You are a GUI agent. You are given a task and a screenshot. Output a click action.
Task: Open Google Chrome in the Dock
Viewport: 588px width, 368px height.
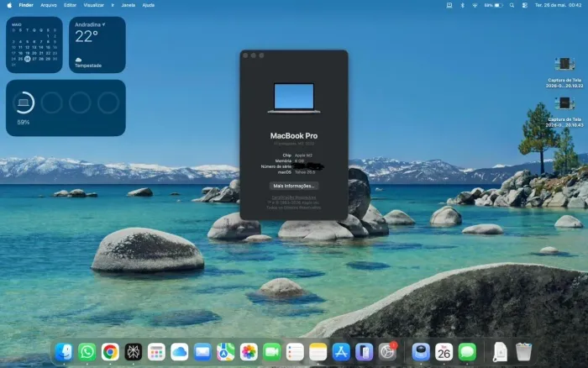coord(110,352)
